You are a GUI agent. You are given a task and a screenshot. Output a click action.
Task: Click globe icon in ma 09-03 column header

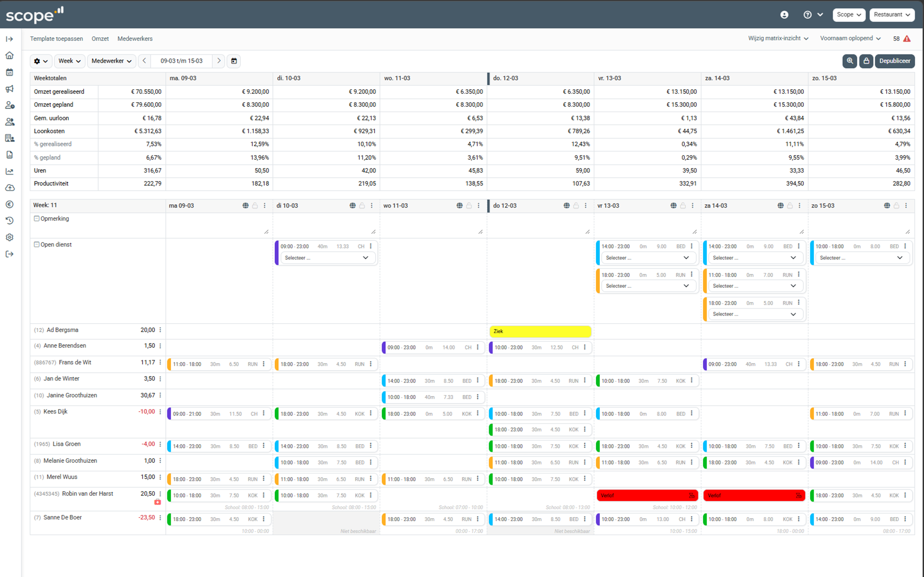[x=245, y=206]
